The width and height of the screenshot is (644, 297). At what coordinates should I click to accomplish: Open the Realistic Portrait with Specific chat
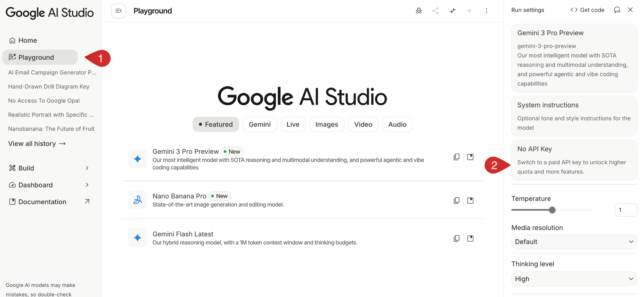pyautogui.click(x=51, y=115)
